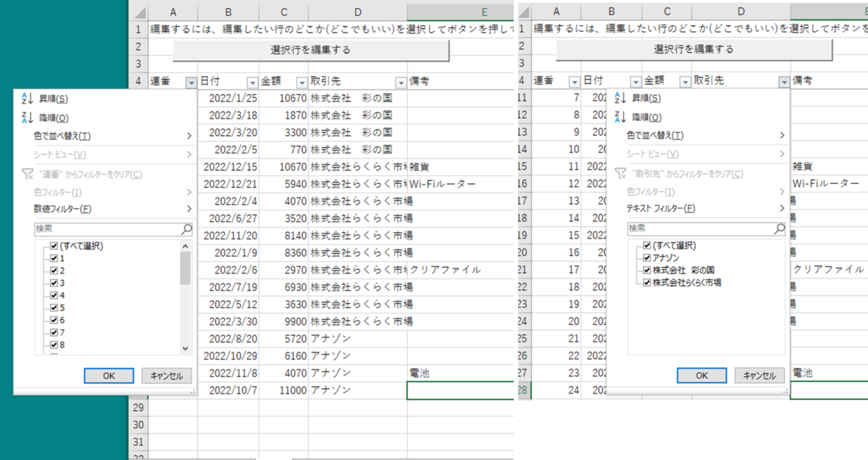Click amount cell 9900 in left sheet

(284, 321)
